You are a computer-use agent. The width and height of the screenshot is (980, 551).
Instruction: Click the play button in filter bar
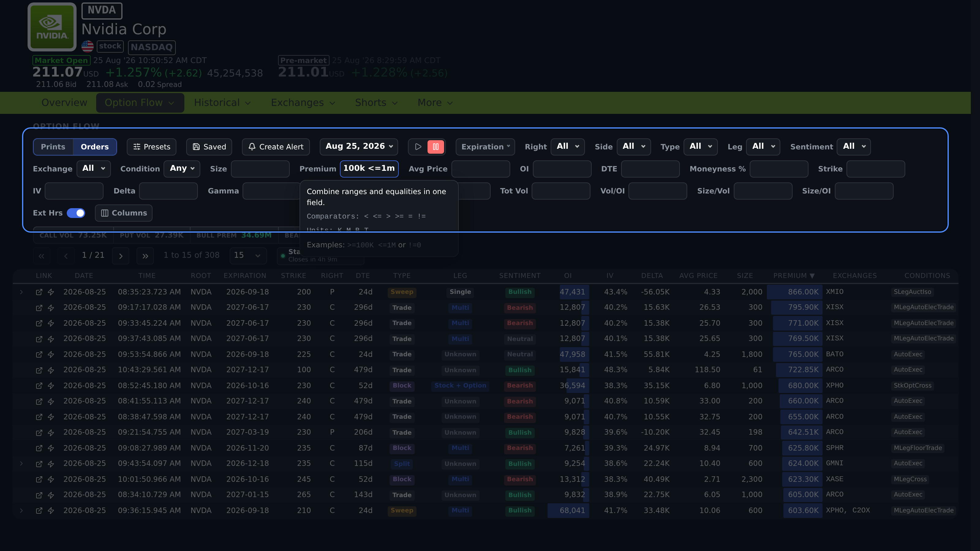click(418, 147)
